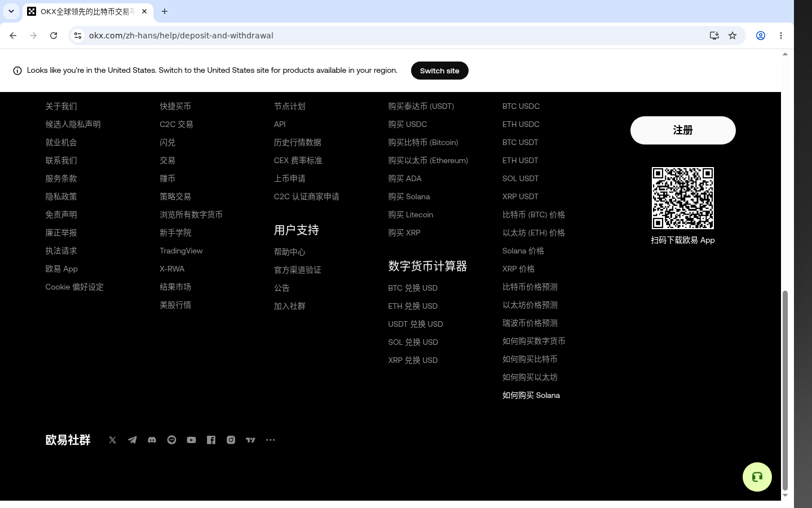The width and height of the screenshot is (812, 508).
Task: Open the CEX 费率标准 link
Action: click(298, 160)
